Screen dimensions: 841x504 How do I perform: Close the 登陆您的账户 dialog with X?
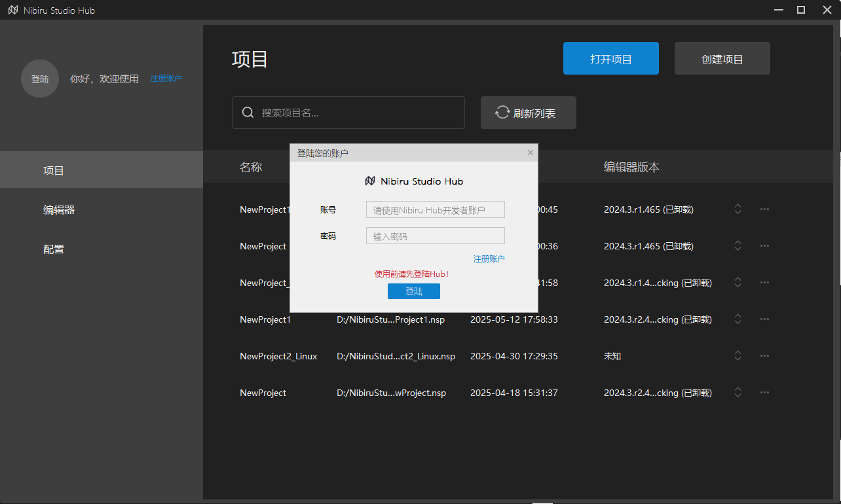[x=531, y=153]
